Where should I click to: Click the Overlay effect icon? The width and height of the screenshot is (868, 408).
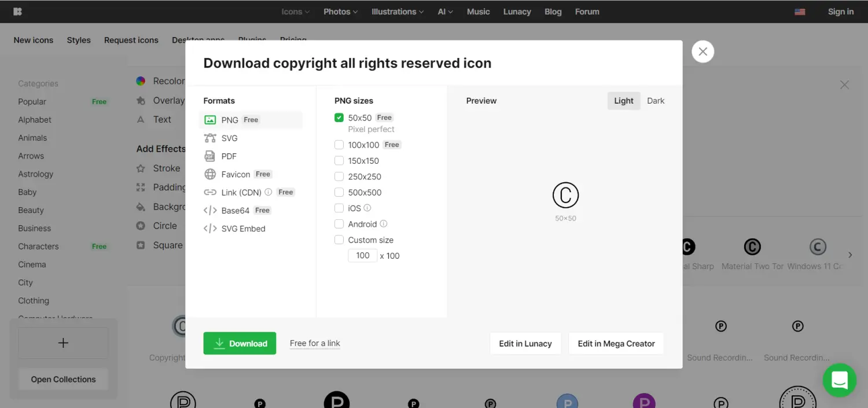point(141,100)
